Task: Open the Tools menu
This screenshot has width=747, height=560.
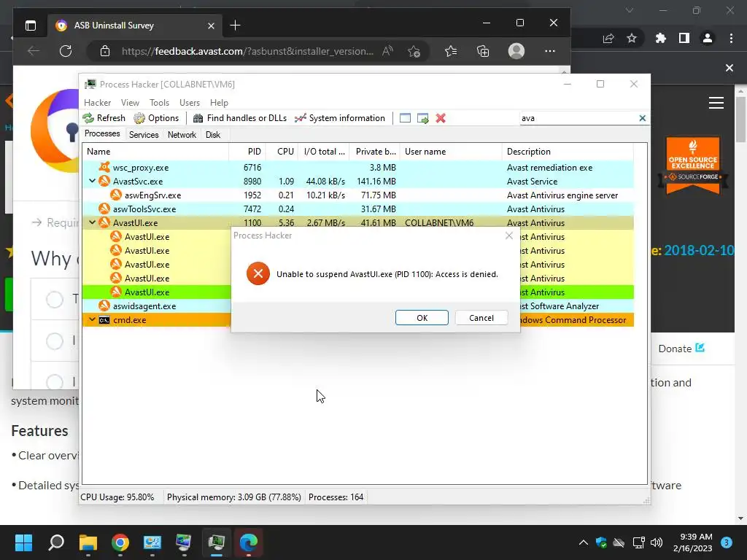Action: tap(159, 102)
